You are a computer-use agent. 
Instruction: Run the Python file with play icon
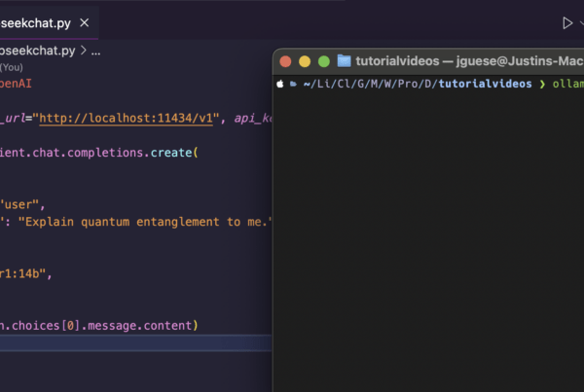coord(567,23)
